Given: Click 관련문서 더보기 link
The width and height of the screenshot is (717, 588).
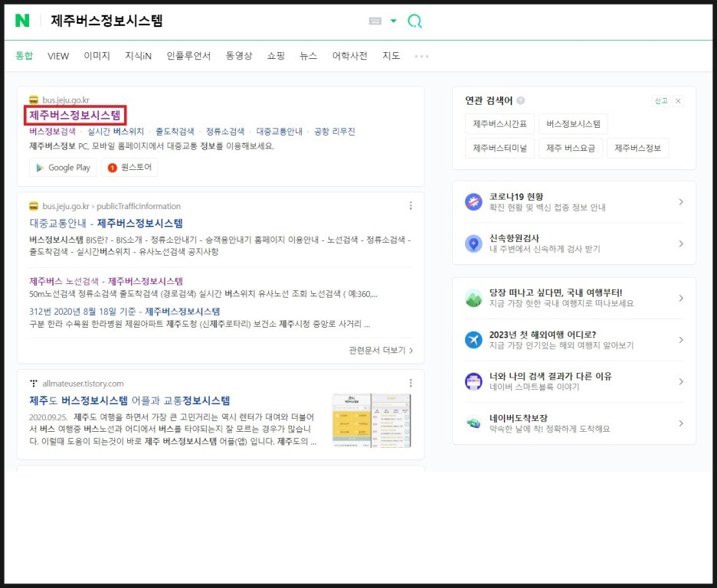Looking at the screenshot, I should [381, 351].
